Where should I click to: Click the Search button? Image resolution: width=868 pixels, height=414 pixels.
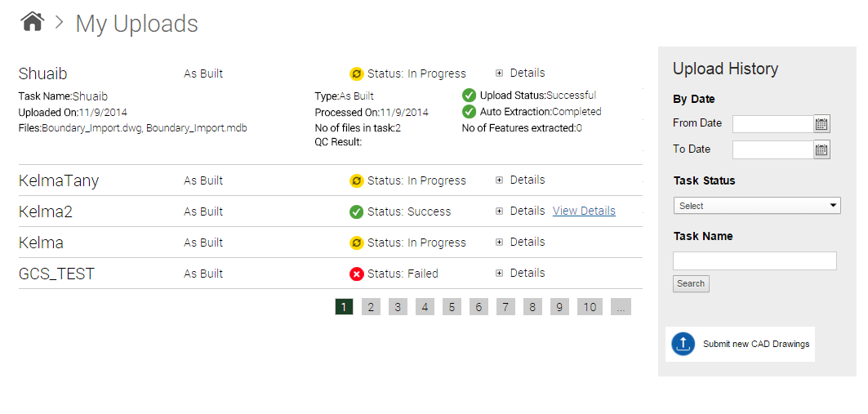691,284
